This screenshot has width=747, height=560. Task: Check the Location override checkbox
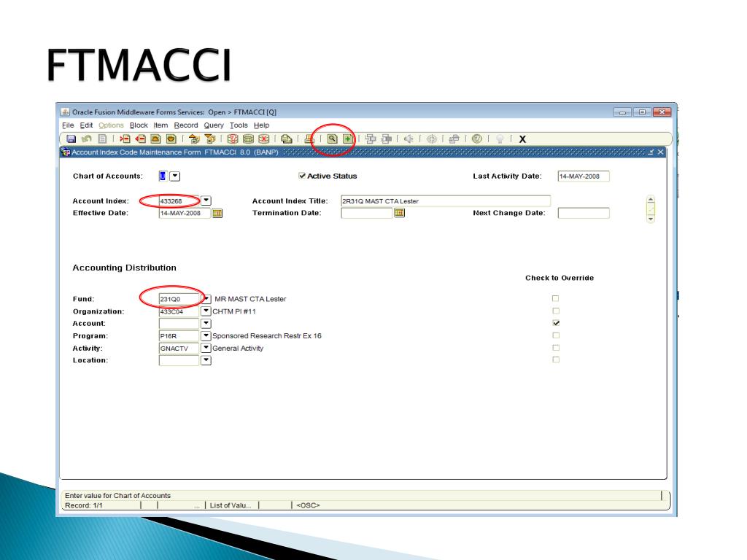click(555, 360)
